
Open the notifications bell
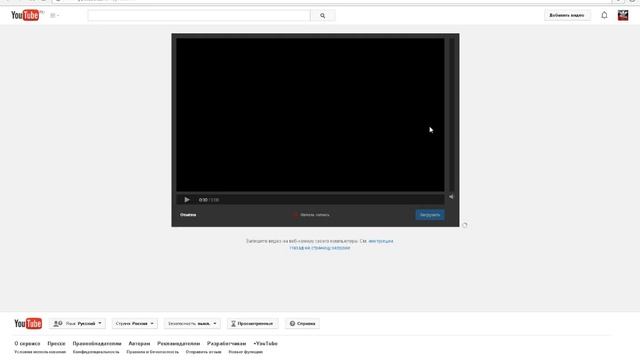(x=604, y=15)
